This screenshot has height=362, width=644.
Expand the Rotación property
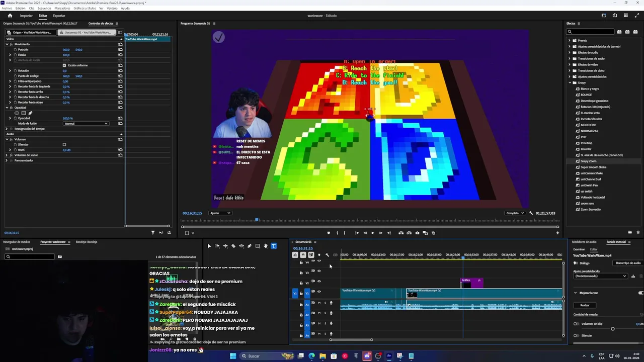pos(10,71)
